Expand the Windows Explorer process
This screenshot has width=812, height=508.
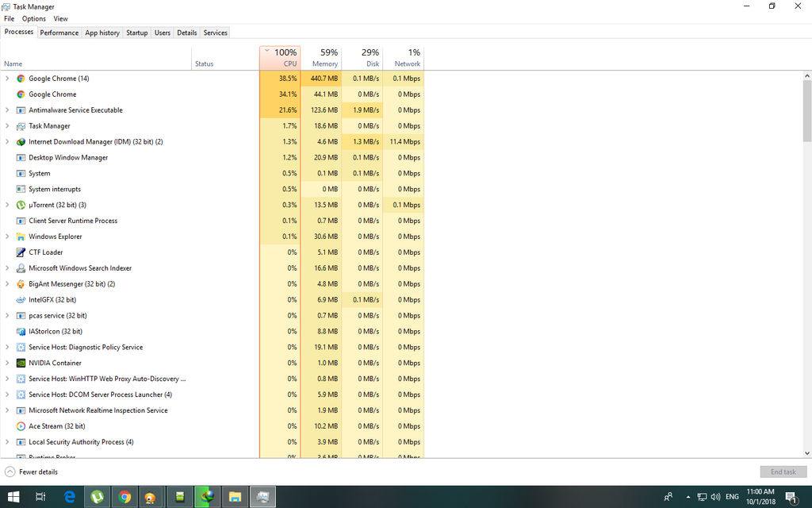click(x=7, y=237)
